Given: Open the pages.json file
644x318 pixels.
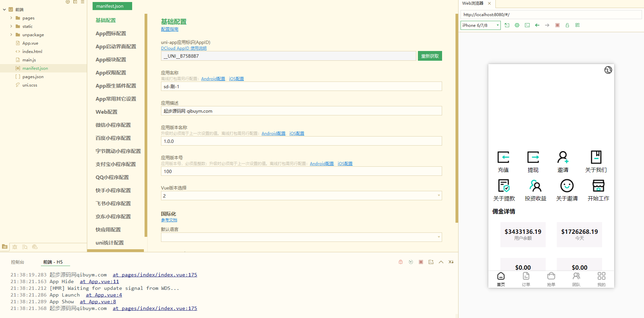Looking at the screenshot, I should 33,77.
